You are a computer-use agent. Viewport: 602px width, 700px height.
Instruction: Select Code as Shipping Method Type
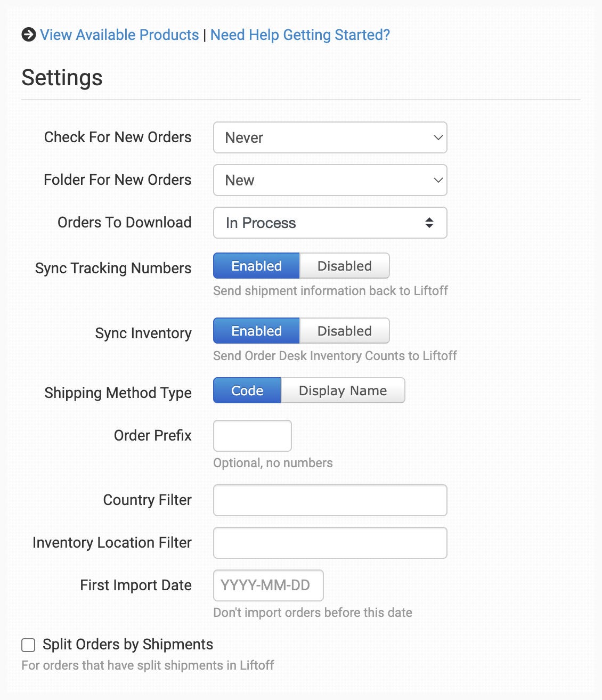tap(247, 390)
